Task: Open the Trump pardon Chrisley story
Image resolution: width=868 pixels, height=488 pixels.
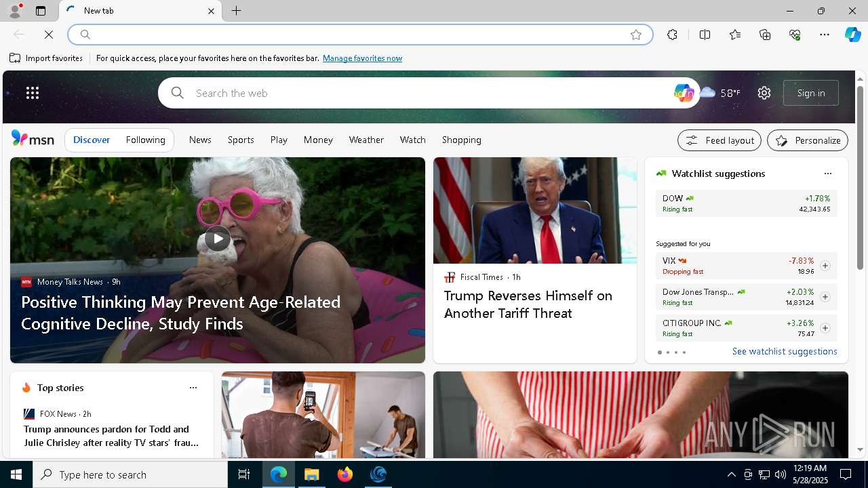Action: pyautogui.click(x=111, y=436)
